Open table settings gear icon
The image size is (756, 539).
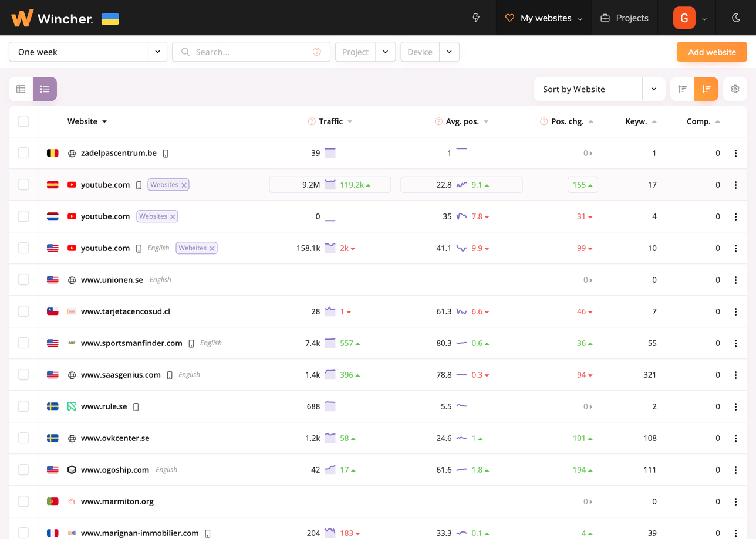click(735, 89)
